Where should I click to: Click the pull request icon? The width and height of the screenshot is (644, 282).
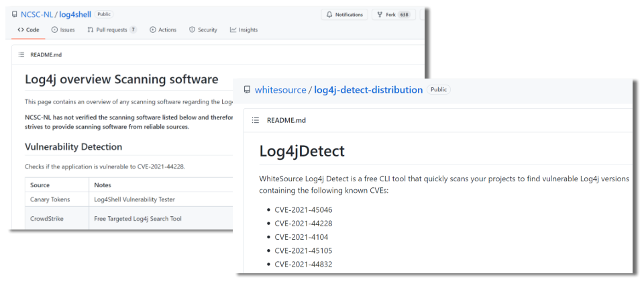point(91,30)
